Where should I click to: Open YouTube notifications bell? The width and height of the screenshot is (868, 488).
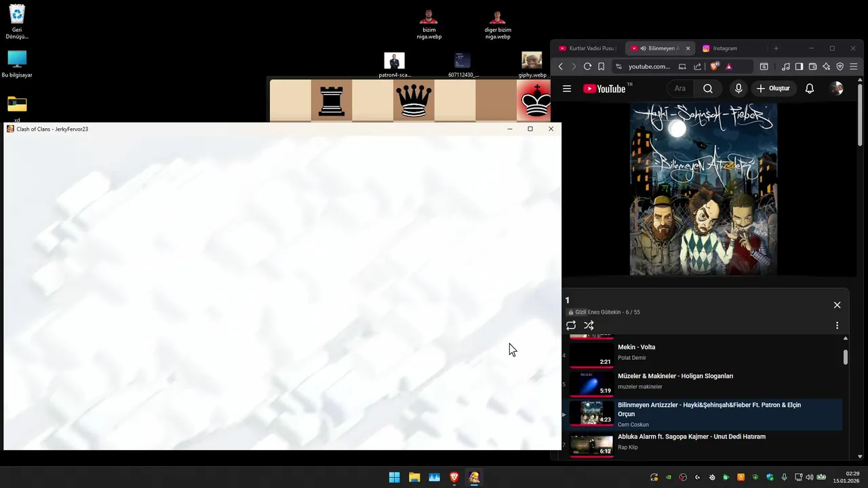(810, 89)
